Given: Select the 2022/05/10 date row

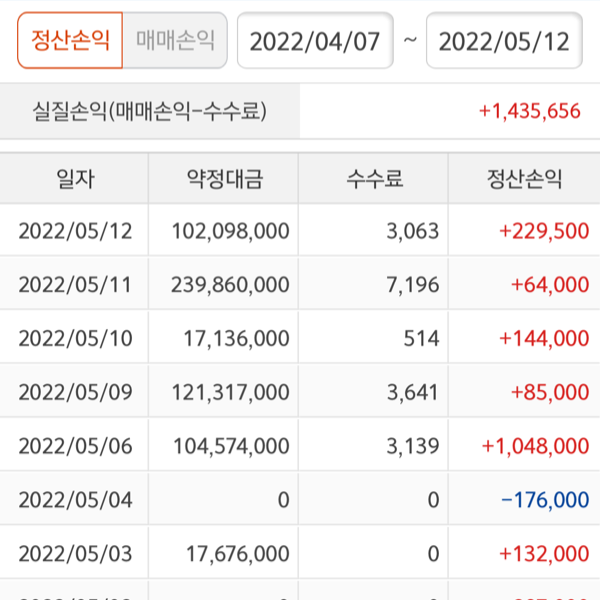Looking at the screenshot, I should (x=75, y=339).
